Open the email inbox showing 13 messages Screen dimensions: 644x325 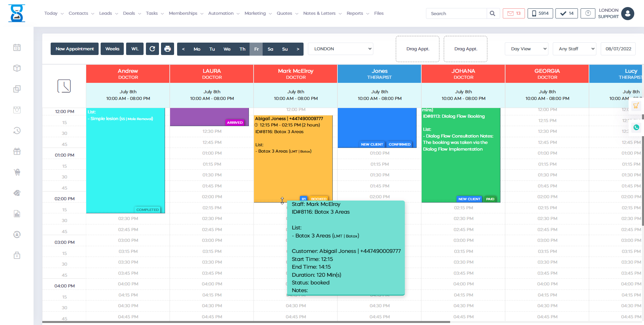(x=514, y=13)
